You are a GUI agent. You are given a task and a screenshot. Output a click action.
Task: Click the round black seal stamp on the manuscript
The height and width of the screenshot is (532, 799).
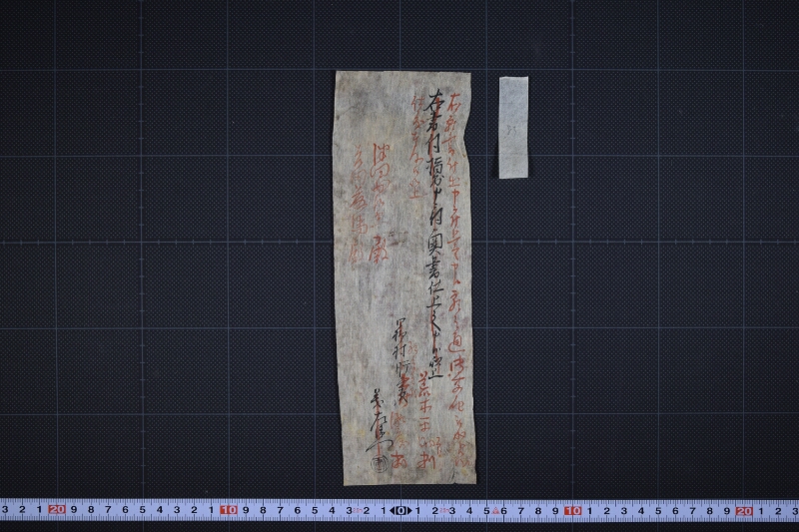tap(381, 463)
